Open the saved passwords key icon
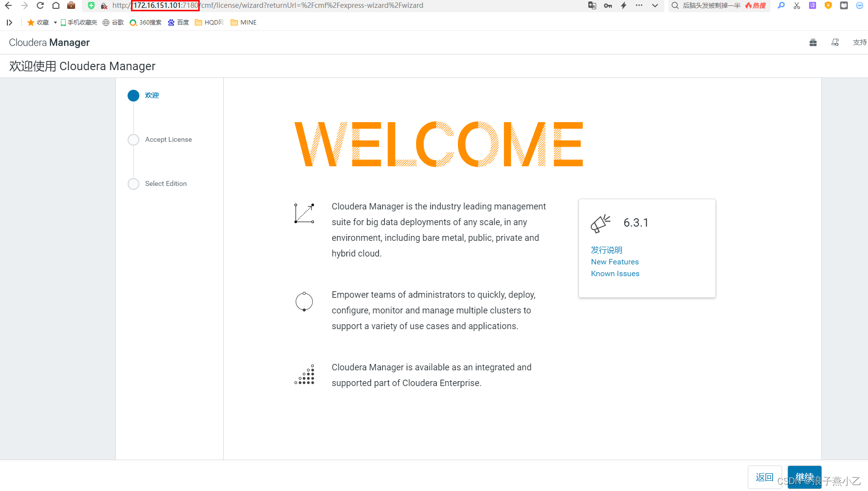 tap(608, 6)
